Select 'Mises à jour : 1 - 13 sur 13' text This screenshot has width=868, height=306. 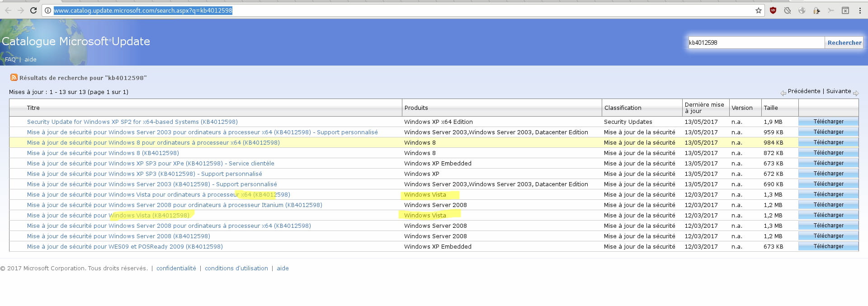pos(48,92)
